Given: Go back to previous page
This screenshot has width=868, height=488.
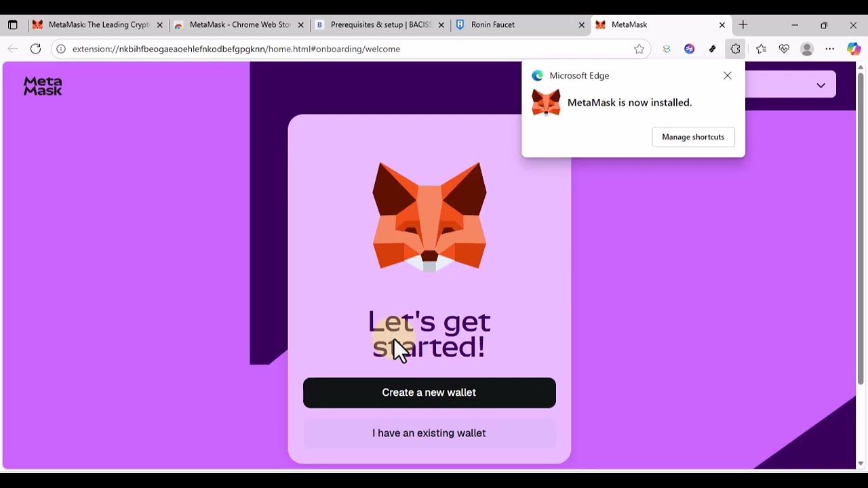Looking at the screenshot, I should [12, 49].
